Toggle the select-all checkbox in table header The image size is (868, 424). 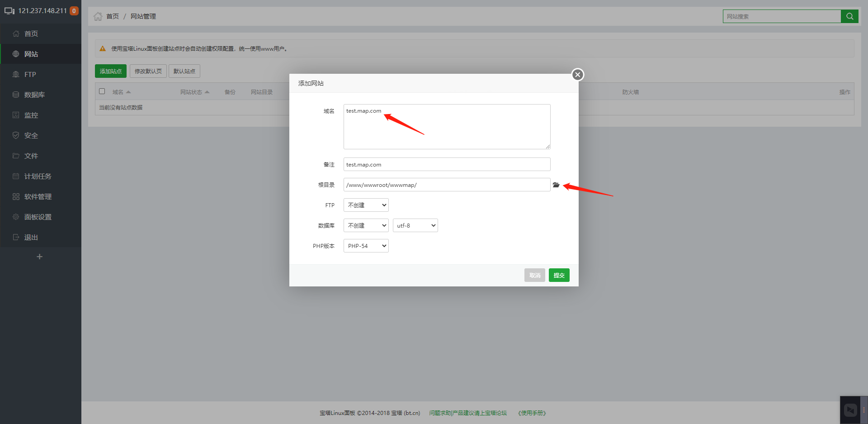(x=102, y=91)
